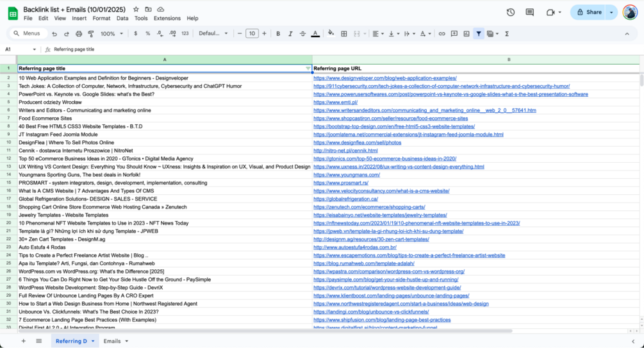
Task: Decrease decimal places
Action: coord(160,34)
